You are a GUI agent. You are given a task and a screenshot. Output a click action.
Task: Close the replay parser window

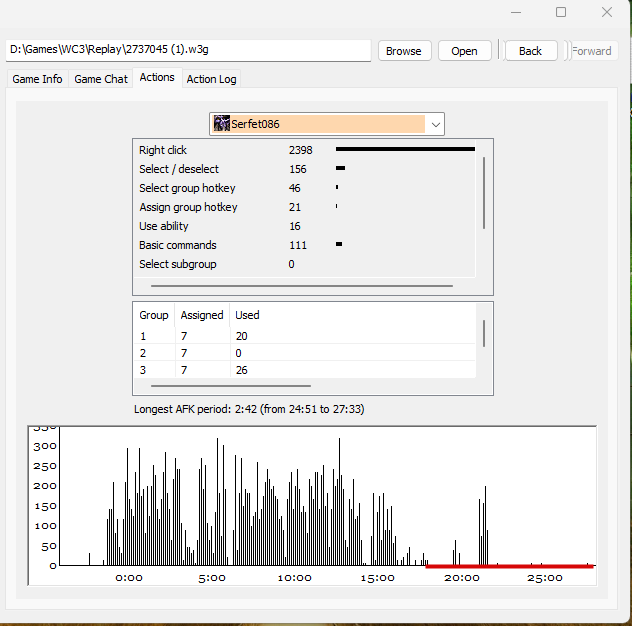607,12
